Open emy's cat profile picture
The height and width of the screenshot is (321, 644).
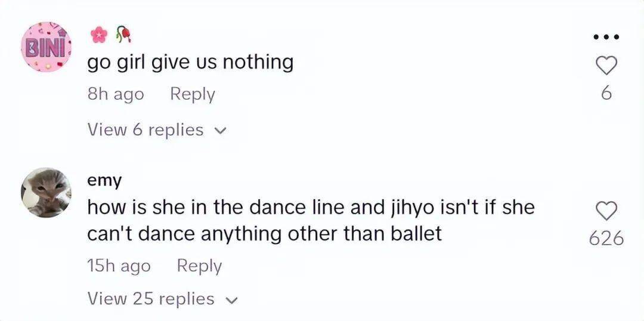click(47, 192)
